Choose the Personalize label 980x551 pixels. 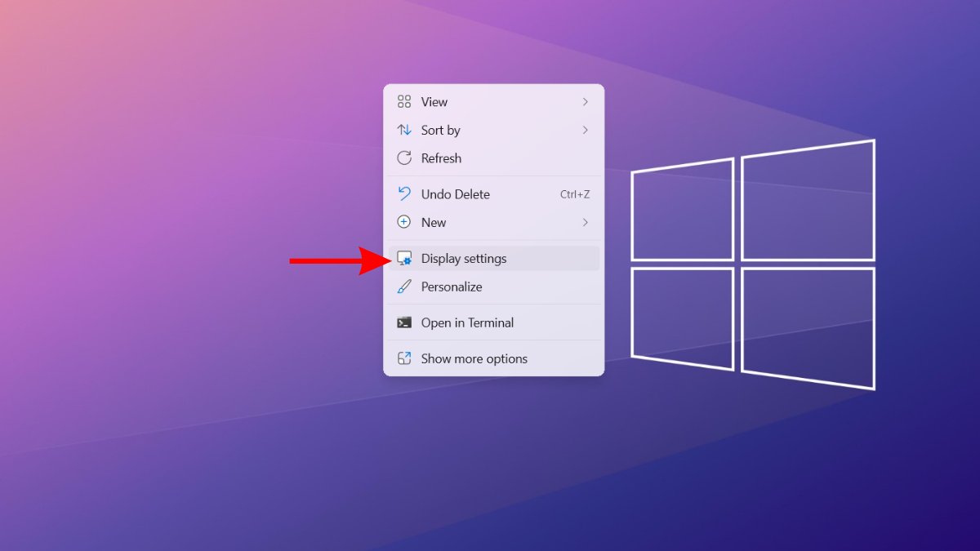pyautogui.click(x=452, y=287)
